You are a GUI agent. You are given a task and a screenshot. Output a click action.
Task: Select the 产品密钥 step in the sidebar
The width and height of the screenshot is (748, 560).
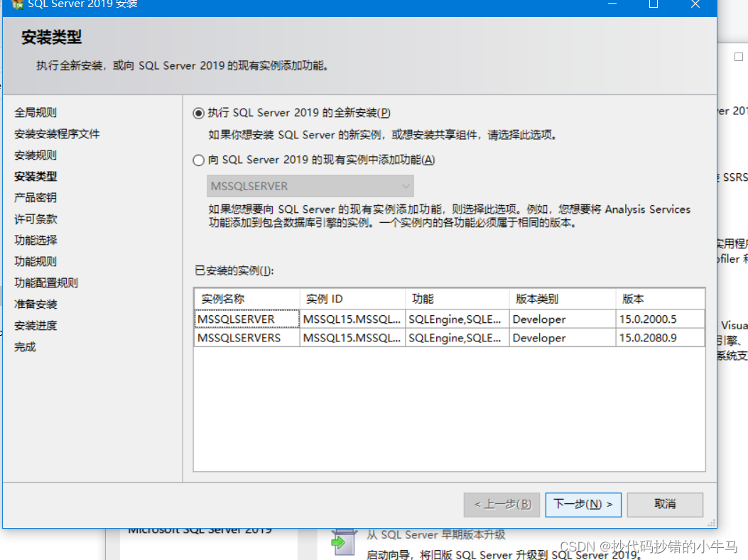click(36, 197)
